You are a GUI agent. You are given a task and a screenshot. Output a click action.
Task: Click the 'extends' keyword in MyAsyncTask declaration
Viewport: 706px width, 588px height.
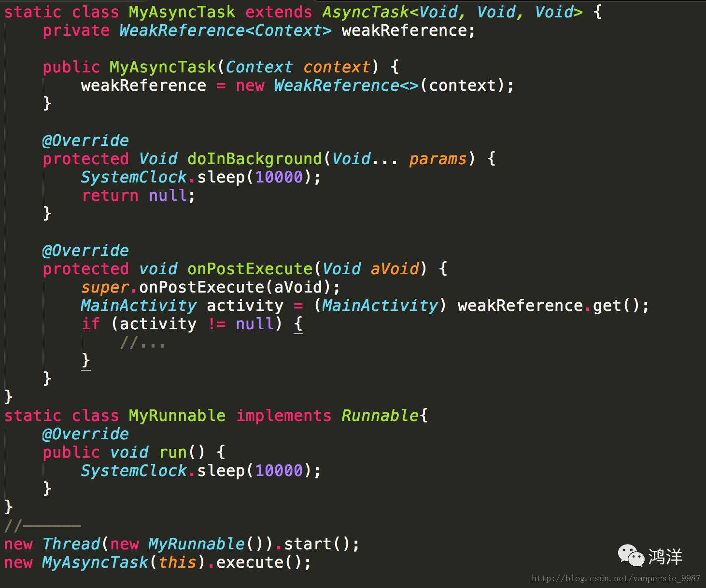pos(279,12)
